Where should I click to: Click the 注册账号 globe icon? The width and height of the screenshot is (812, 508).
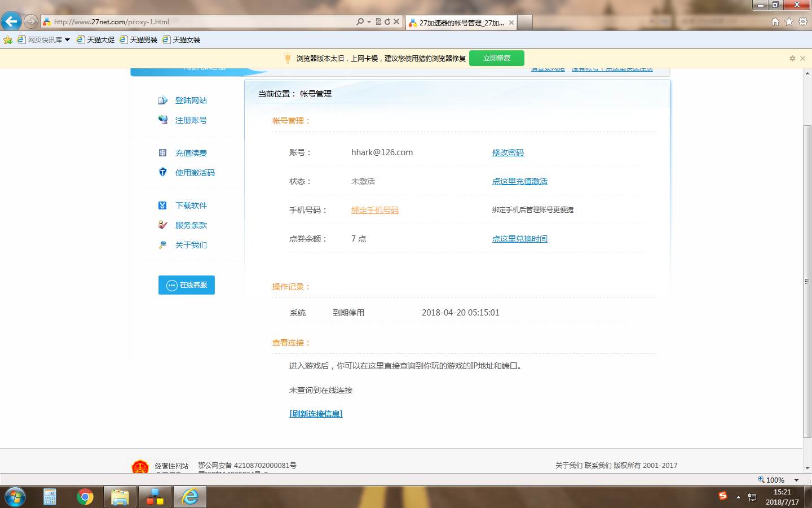pyautogui.click(x=162, y=120)
